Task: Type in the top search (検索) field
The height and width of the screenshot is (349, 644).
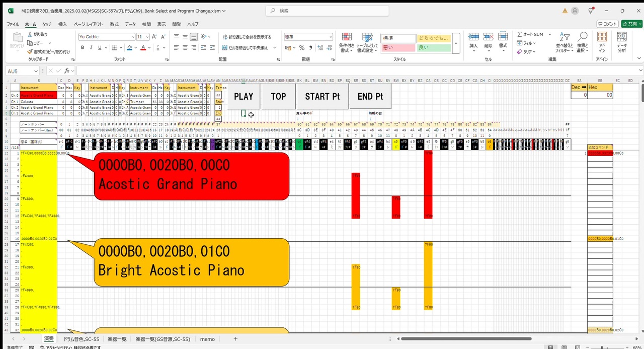Action: pyautogui.click(x=327, y=10)
